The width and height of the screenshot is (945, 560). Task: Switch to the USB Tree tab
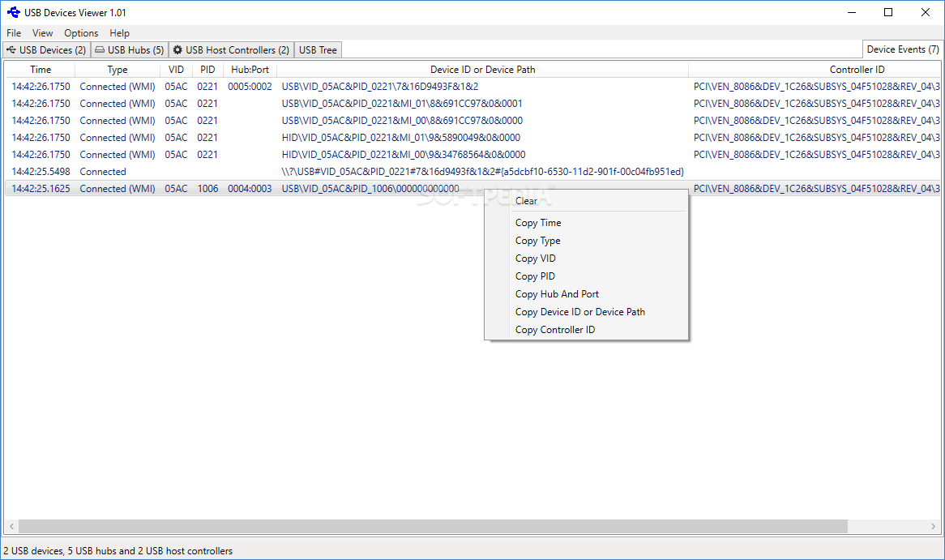[317, 49]
